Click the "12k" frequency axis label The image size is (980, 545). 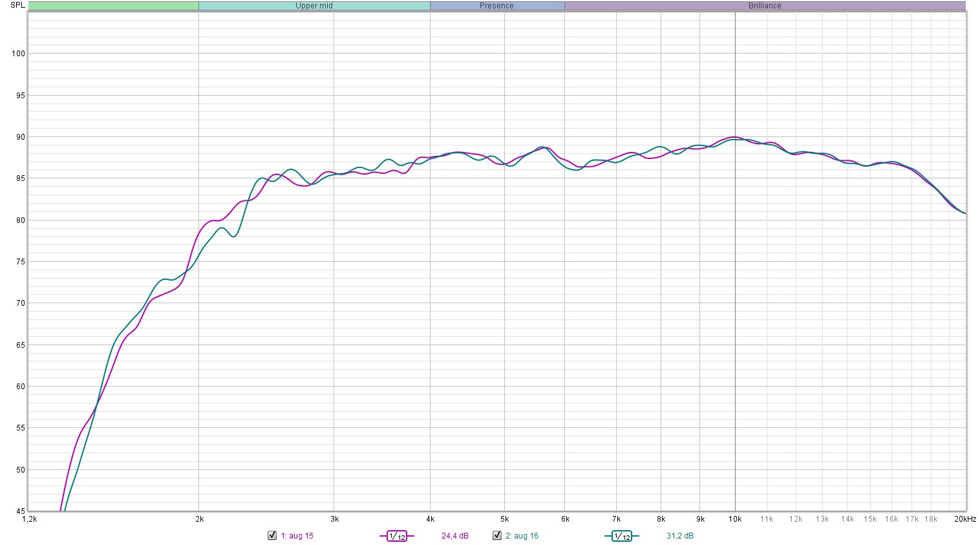796,519
